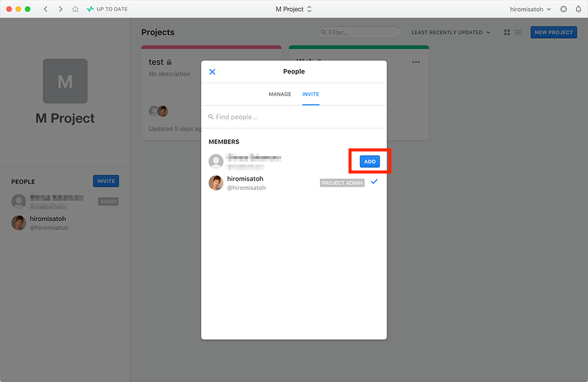588x382 pixels.
Task: Open LEAST RECENTLY UPDATED sort dropdown
Action: pos(451,32)
